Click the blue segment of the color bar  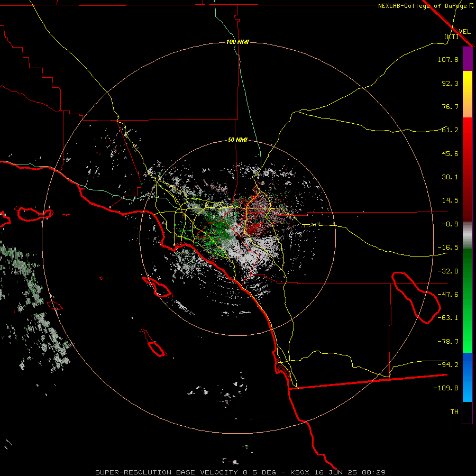click(x=467, y=377)
